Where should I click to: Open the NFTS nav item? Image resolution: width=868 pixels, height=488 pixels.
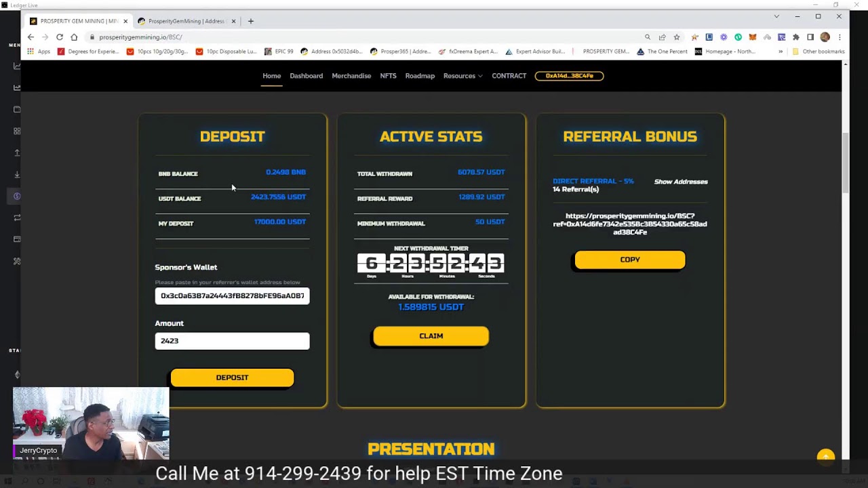pos(388,76)
